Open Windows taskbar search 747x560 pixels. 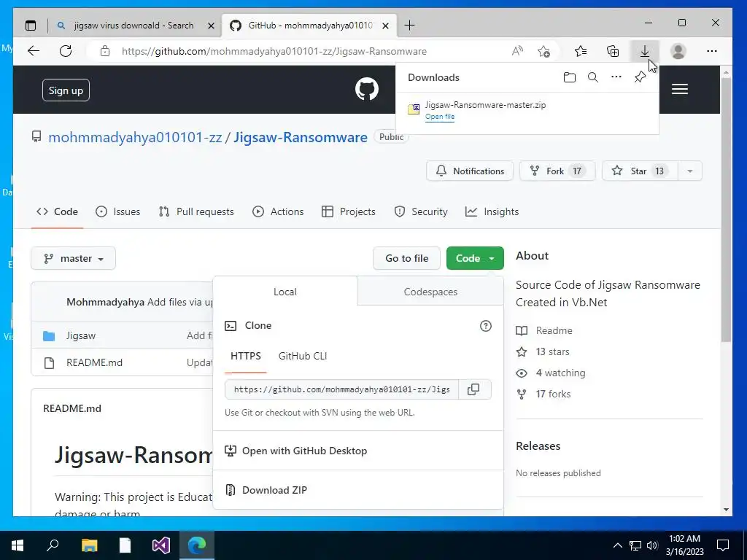tap(53, 545)
